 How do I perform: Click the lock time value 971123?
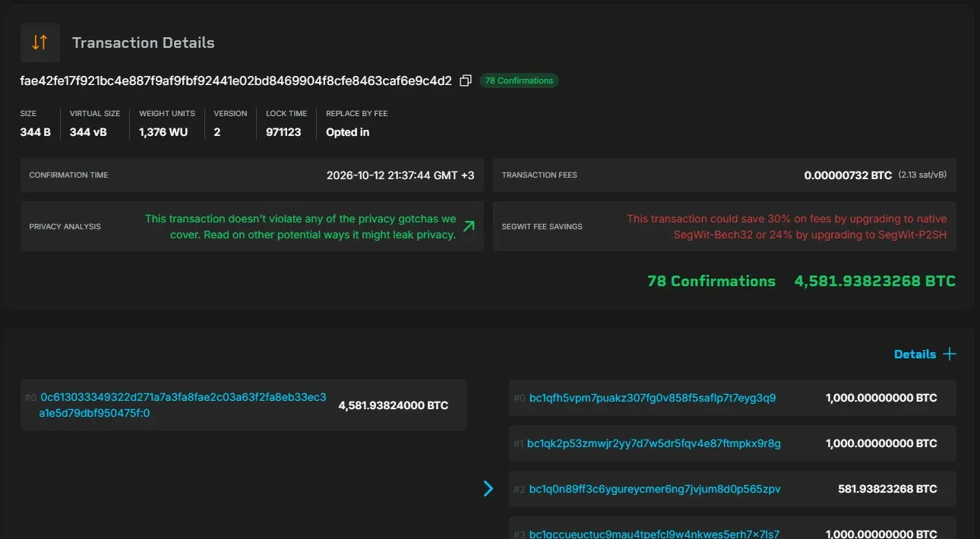pos(283,132)
